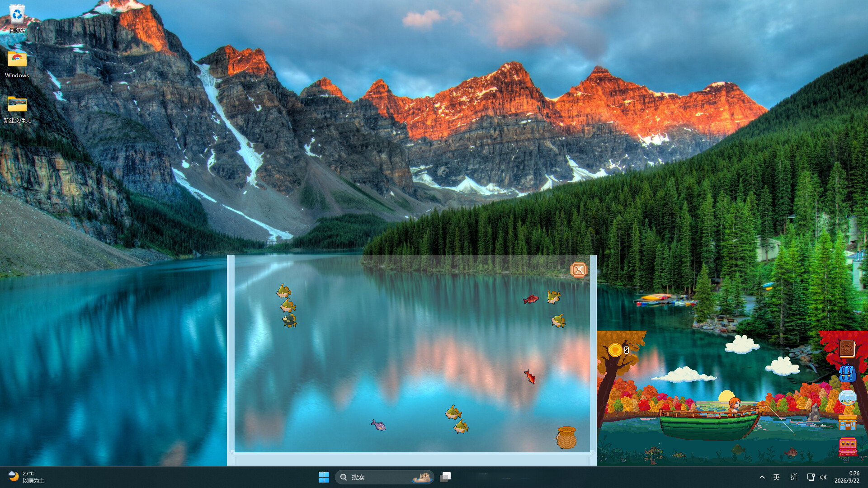Select the Windows folder desktop icon
The width and height of the screenshot is (868, 488).
click(x=17, y=64)
